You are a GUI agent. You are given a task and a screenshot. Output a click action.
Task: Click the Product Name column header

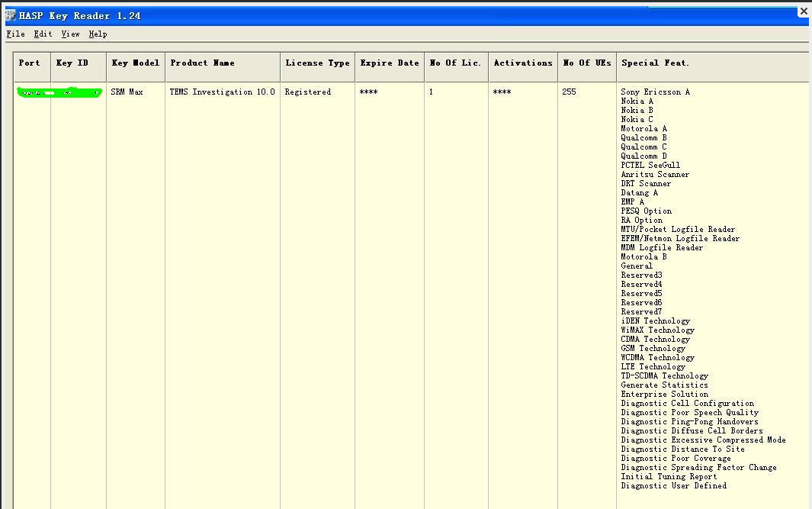coord(223,67)
